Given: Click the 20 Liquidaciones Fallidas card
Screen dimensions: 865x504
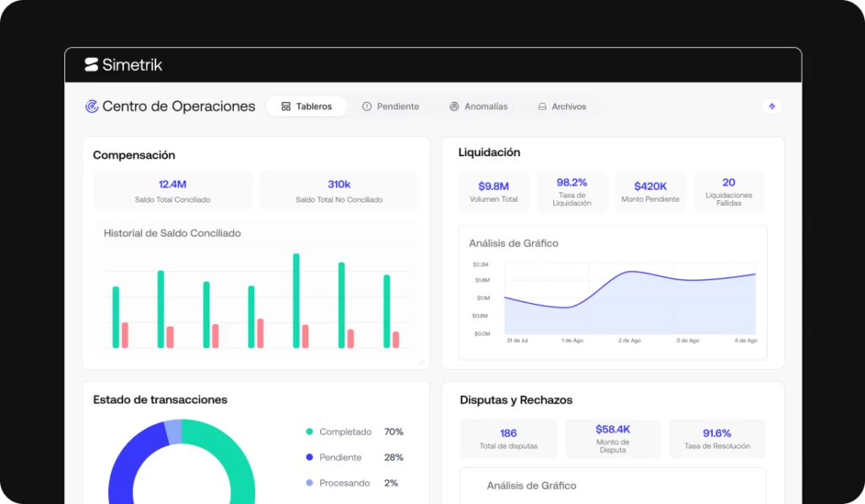Looking at the screenshot, I should point(729,192).
